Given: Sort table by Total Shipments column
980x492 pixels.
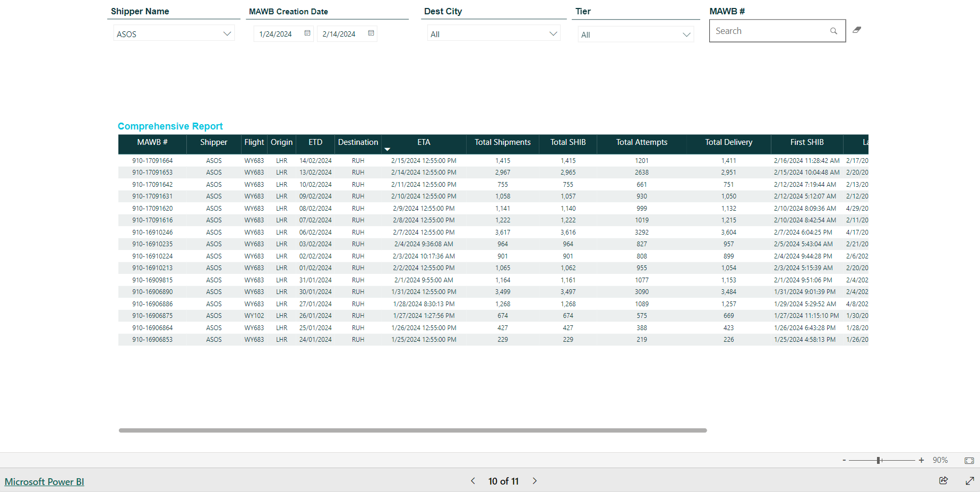Looking at the screenshot, I should point(502,142).
